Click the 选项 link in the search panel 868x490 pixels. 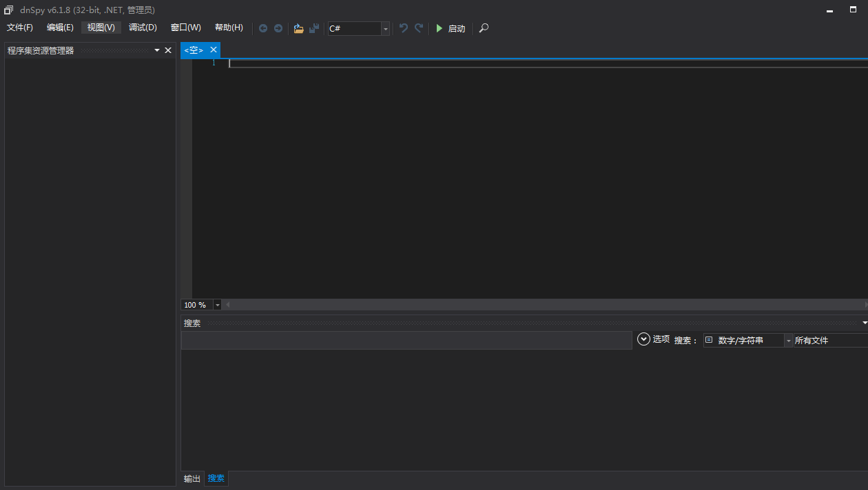tap(661, 339)
